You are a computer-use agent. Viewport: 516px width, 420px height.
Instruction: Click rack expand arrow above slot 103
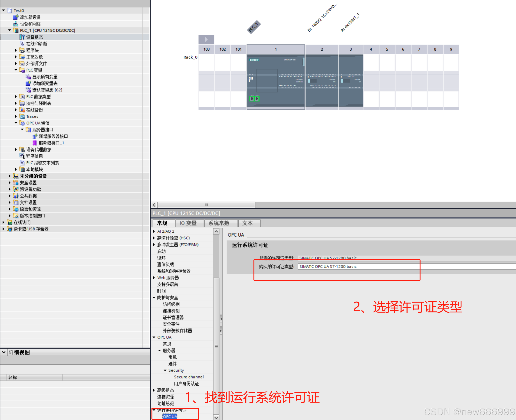206,39
